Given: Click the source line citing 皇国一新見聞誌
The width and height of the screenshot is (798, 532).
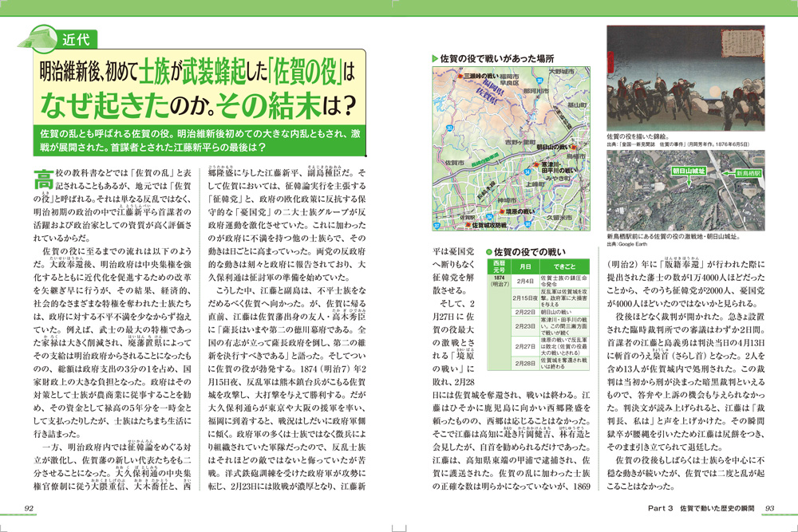Looking at the screenshot, I should (678, 144).
